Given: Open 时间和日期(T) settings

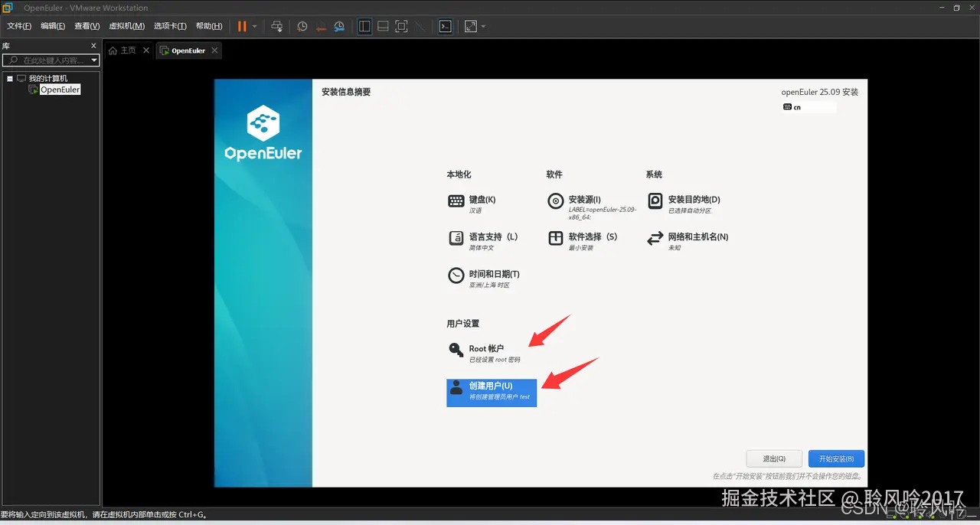Looking at the screenshot, I should tap(484, 279).
